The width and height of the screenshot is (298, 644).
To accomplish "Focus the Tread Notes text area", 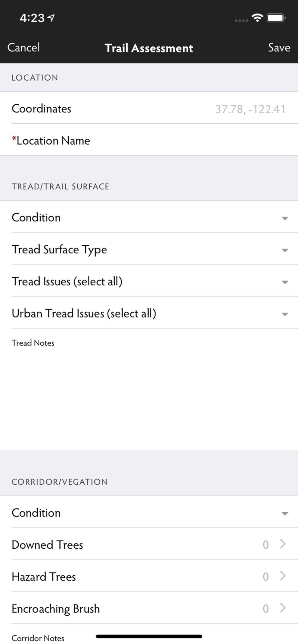I will (x=149, y=393).
